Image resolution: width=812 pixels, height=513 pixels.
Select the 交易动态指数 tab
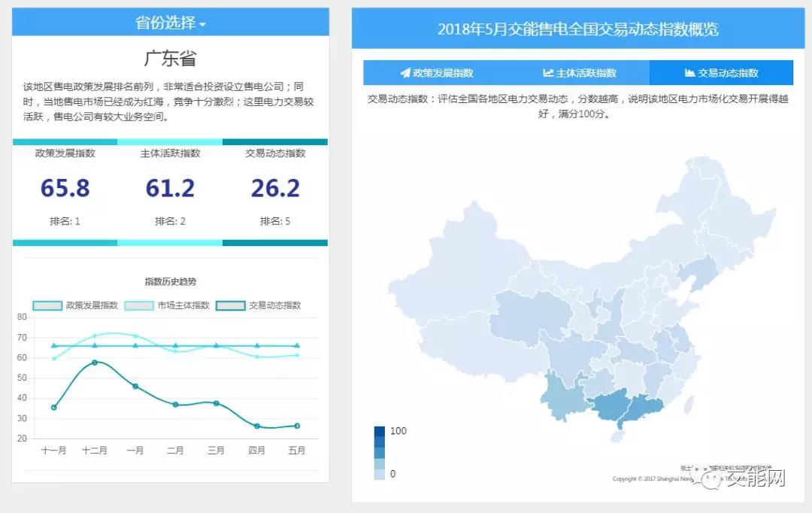721,73
